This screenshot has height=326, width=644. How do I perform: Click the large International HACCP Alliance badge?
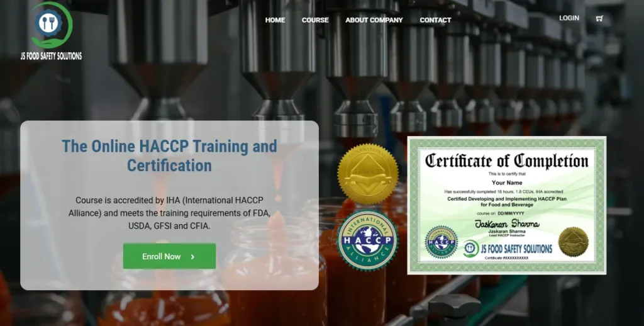point(367,240)
